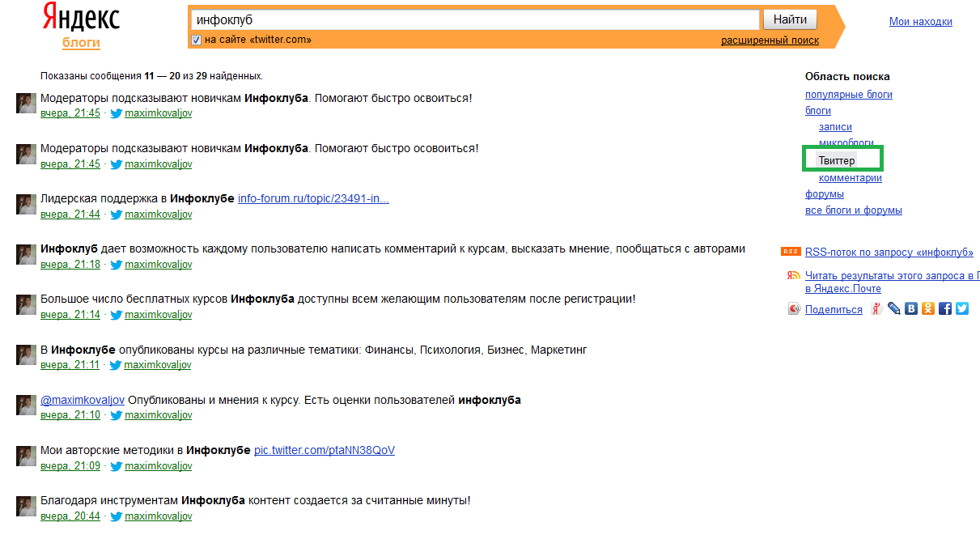980x535 pixels.
Task: Open the вчера, 21:44 timestamp link
Action: pos(70,214)
